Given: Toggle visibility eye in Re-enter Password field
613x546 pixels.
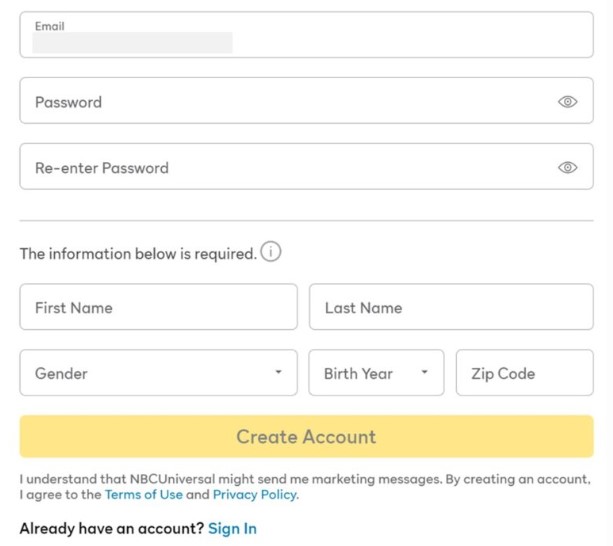Looking at the screenshot, I should pos(567,168).
